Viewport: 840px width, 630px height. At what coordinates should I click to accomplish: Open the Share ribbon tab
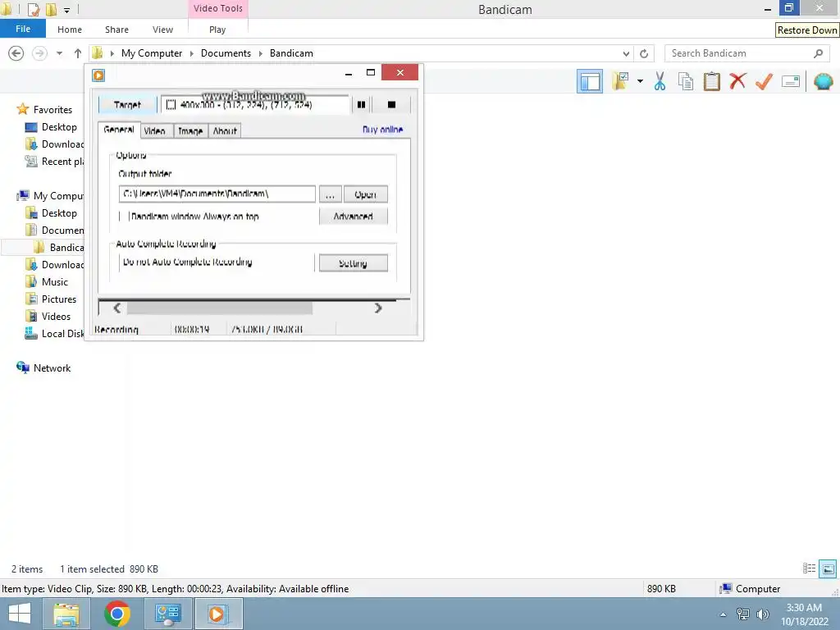(116, 30)
